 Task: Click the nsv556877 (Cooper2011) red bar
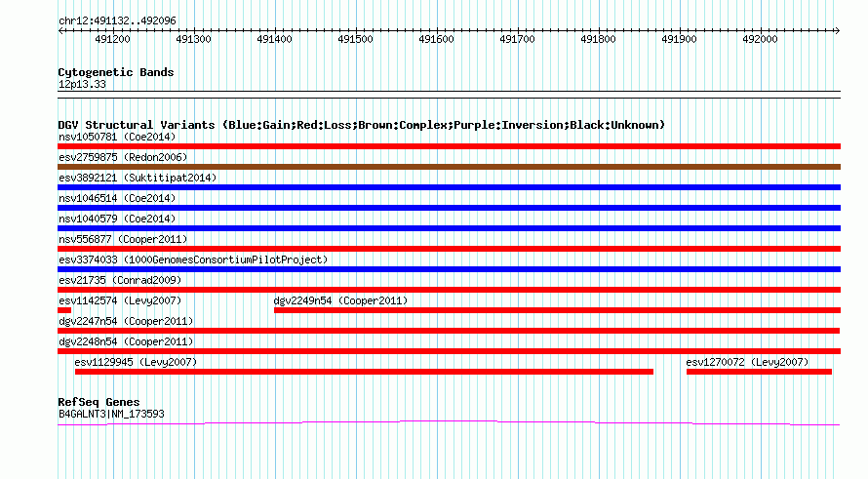pos(449,249)
